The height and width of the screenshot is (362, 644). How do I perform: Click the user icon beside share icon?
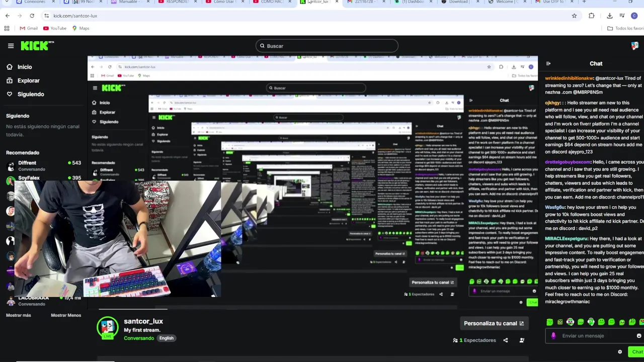pos(522,340)
